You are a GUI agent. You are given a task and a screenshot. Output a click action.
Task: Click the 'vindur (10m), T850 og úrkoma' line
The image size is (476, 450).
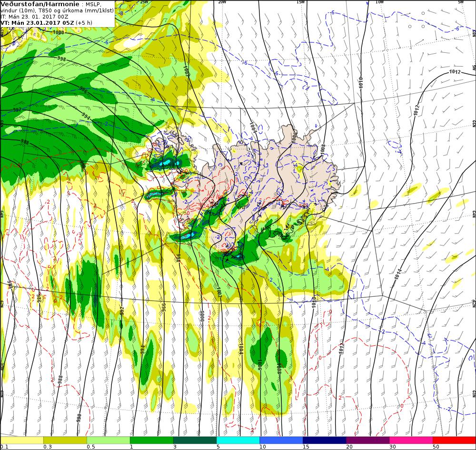pyautogui.click(x=57, y=10)
